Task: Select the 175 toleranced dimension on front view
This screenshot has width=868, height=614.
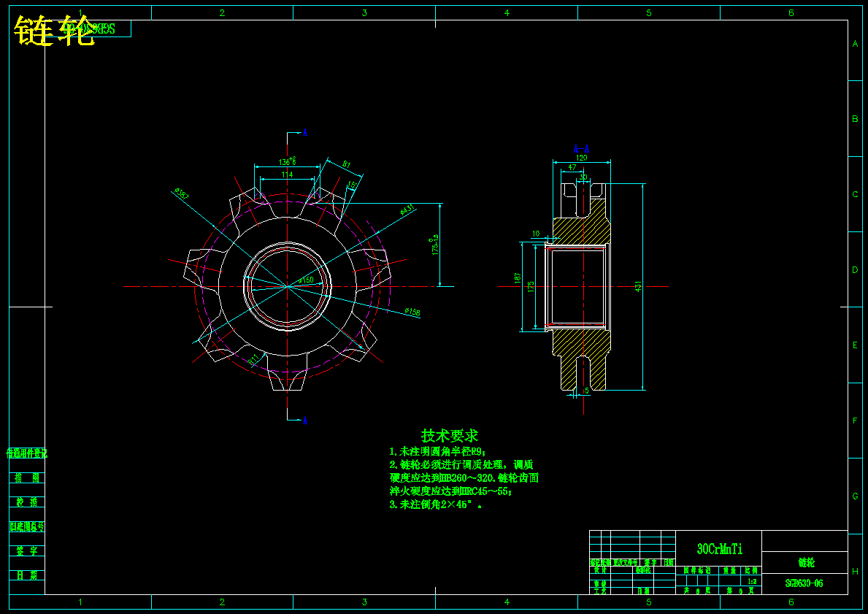Action: point(435,244)
